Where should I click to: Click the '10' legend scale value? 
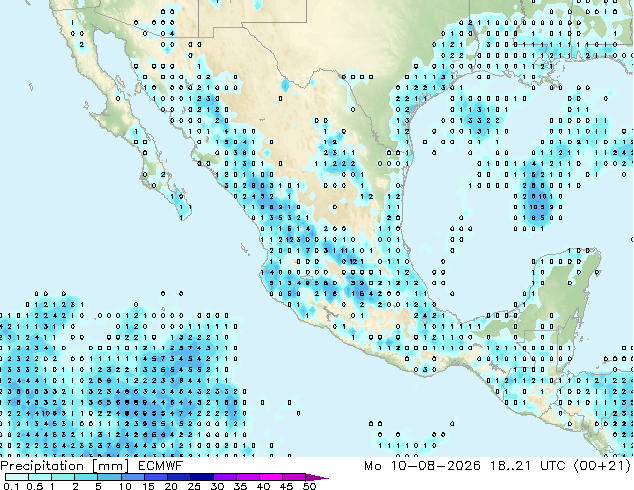[125, 486]
